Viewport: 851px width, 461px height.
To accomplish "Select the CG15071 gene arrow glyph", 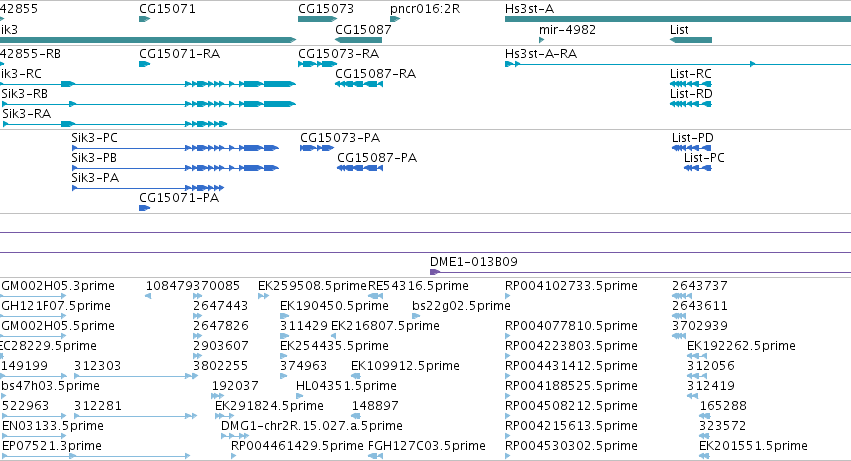I will 144,19.
